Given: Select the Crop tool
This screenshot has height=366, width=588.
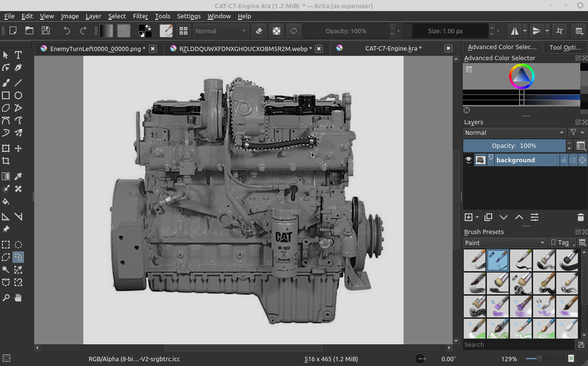Looking at the screenshot, I should pos(6,161).
